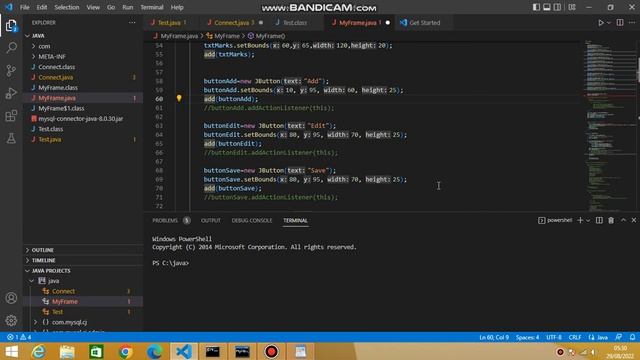Viewport: 640px width, 360px height.
Task: Open the Source Control view
Action: click(x=11, y=71)
